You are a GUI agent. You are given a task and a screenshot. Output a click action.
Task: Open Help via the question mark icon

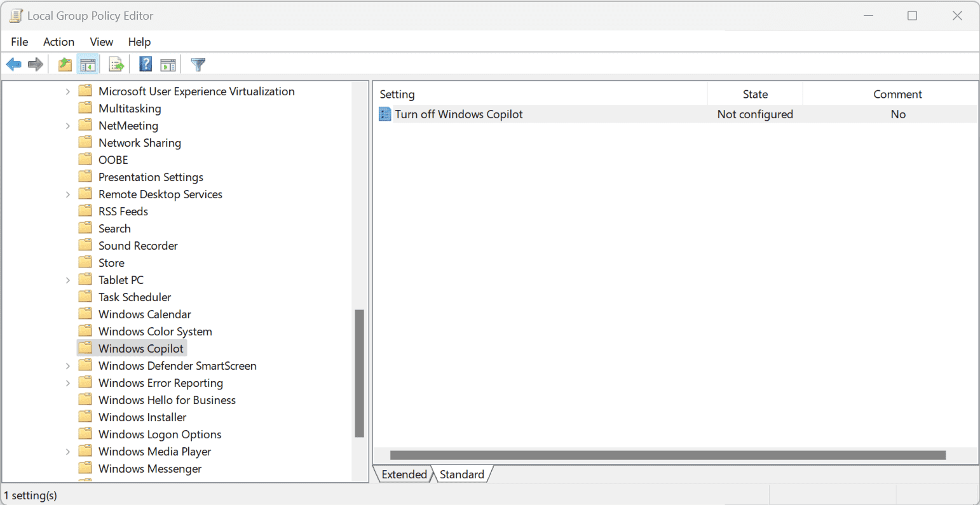[x=146, y=64]
